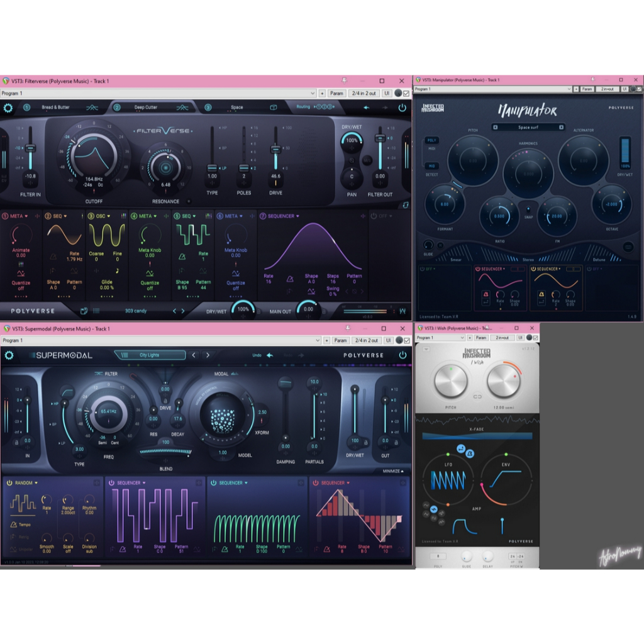This screenshot has width=644, height=644.
Task: Open Supermodal settings gear icon
Action: click(x=9, y=355)
